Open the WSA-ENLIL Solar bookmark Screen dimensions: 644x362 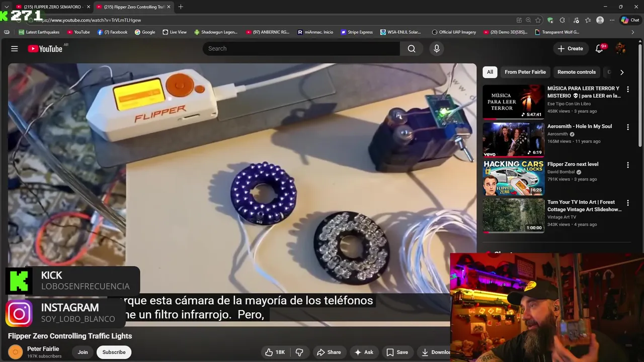[x=400, y=32]
